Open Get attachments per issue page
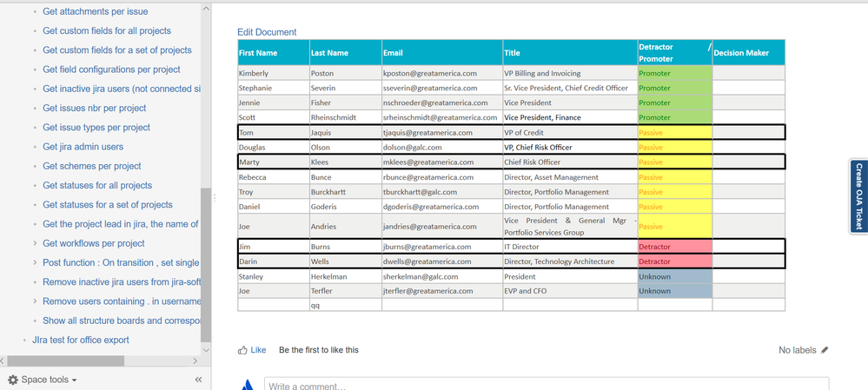This screenshot has height=390, width=868. point(96,11)
